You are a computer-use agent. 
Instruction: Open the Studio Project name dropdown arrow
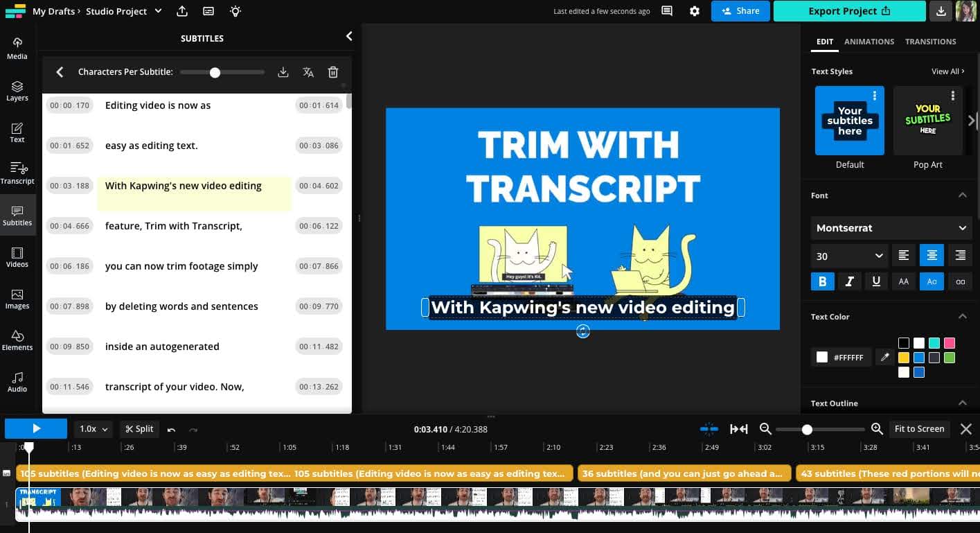coord(159,11)
